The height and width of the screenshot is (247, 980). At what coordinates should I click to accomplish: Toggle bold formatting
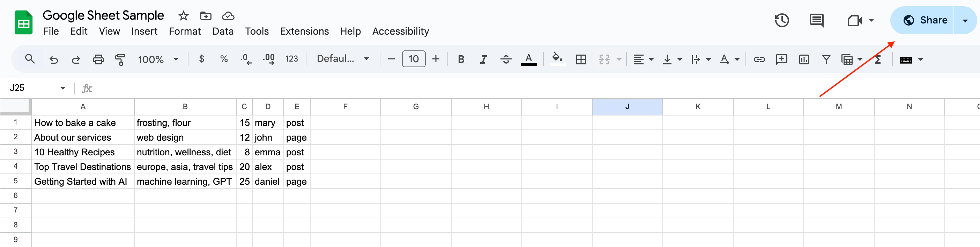point(461,59)
